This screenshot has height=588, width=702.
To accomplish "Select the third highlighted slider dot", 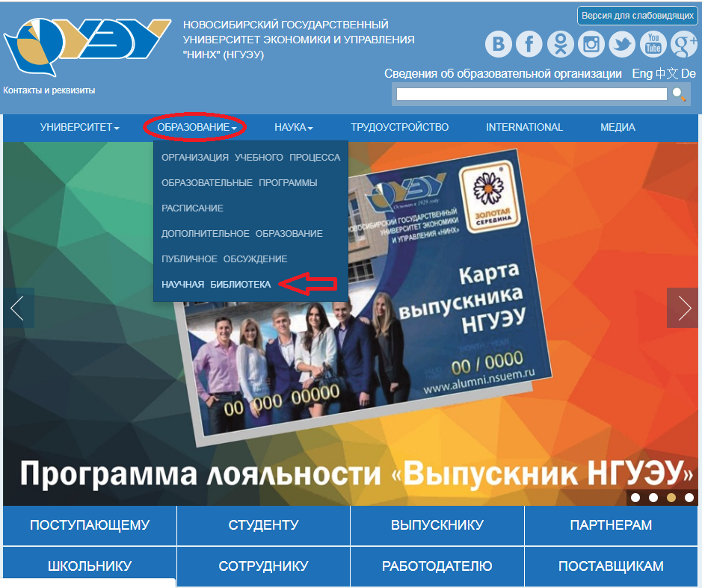I will [x=671, y=497].
